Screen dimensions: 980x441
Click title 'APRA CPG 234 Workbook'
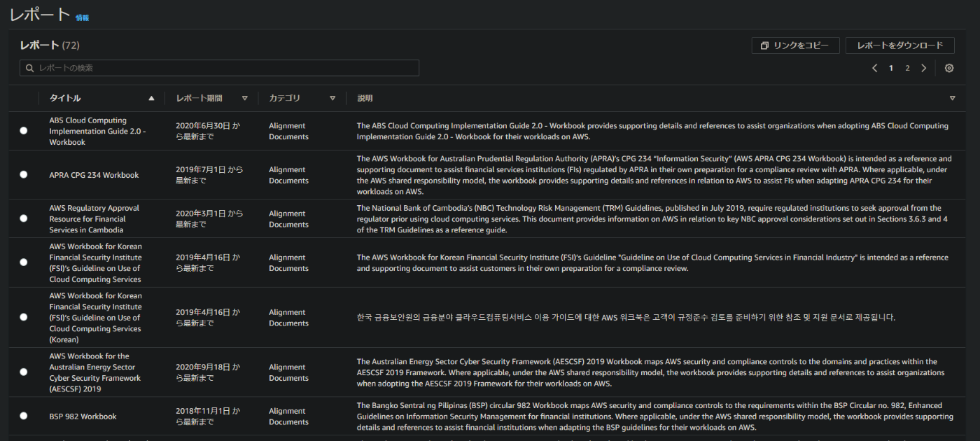[94, 175]
